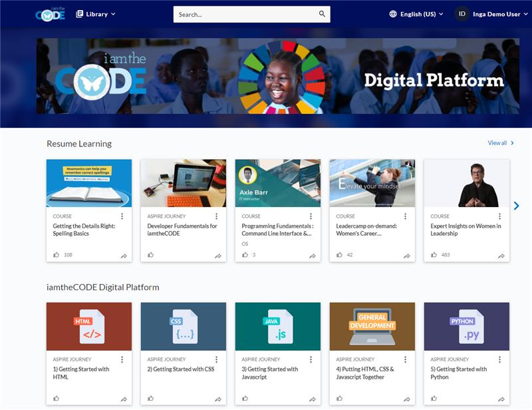The width and height of the screenshot is (532, 410).
Task: Open the Elevate your mindset thumbnail
Action: click(372, 183)
